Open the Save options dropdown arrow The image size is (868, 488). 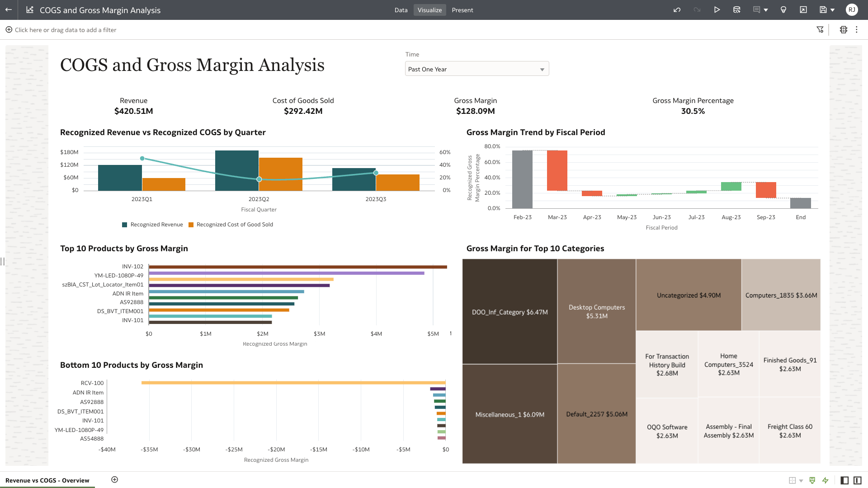coord(833,9)
